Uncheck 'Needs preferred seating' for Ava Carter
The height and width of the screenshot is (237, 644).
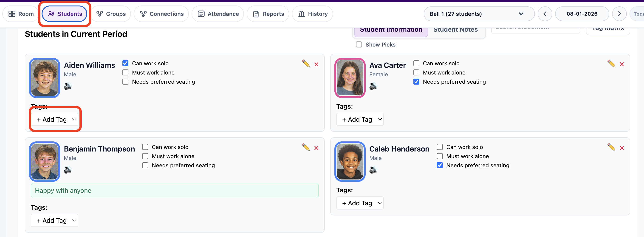[416, 82]
